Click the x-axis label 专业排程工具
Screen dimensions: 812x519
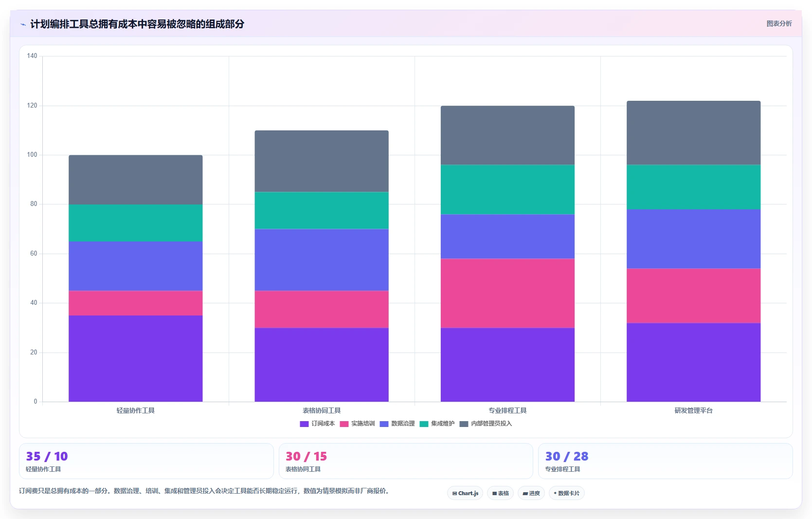(x=507, y=410)
